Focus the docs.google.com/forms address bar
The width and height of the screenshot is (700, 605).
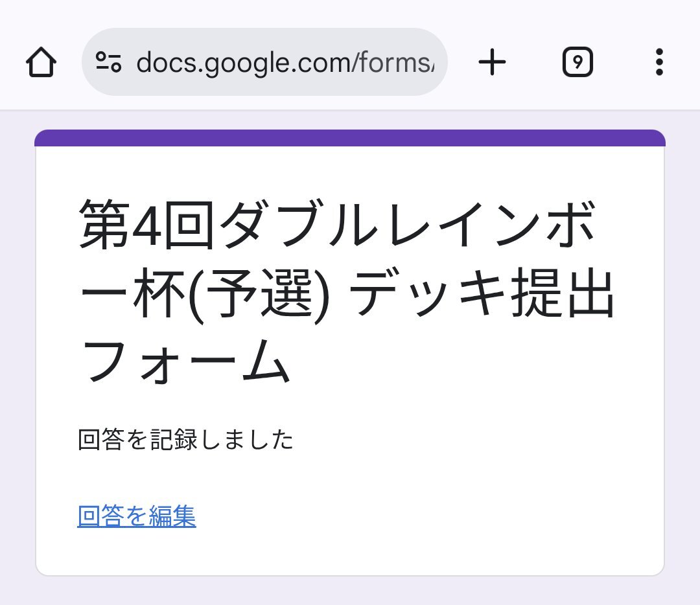264,62
